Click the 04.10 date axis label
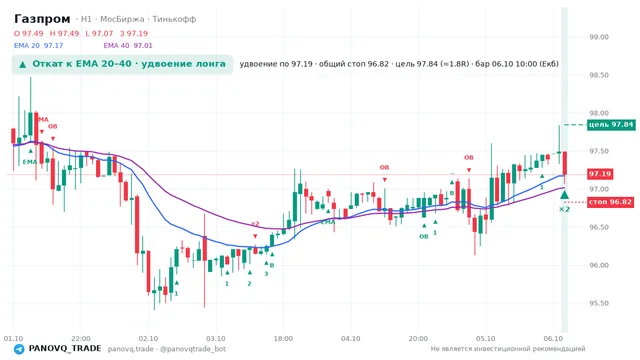Image resolution: width=640 pixels, height=360 pixels. (x=351, y=338)
